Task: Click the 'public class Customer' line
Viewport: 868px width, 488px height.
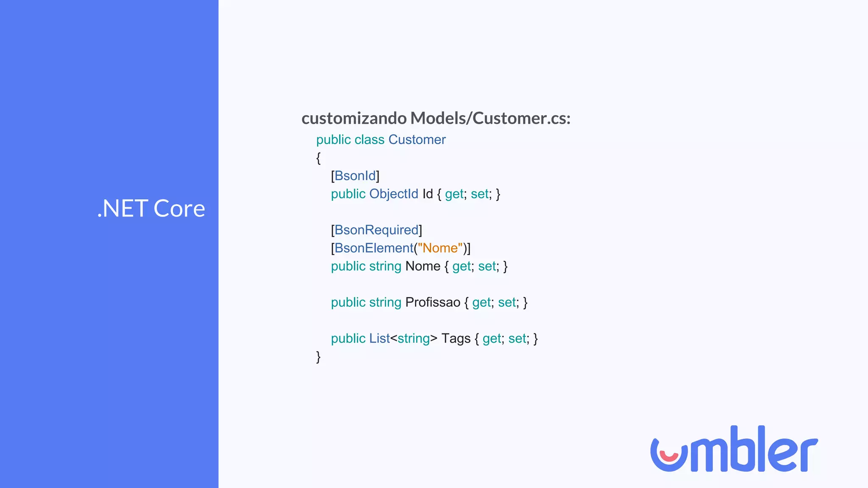Action: (x=381, y=140)
